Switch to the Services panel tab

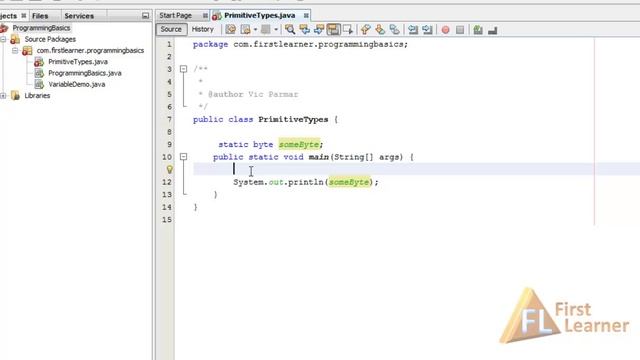pyautogui.click(x=79, y=16)
